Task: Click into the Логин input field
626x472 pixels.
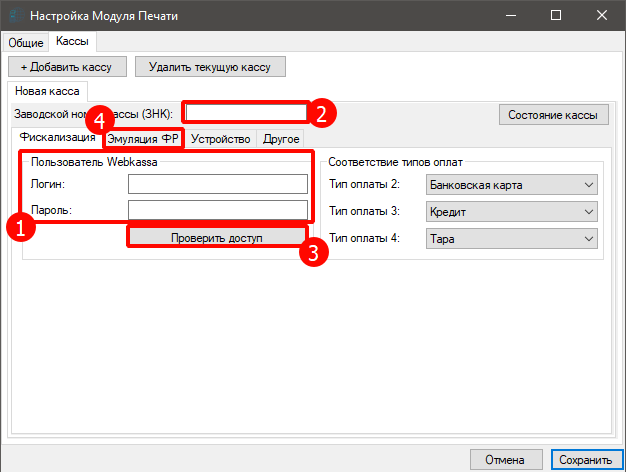Action: click(x=217, y=184)
